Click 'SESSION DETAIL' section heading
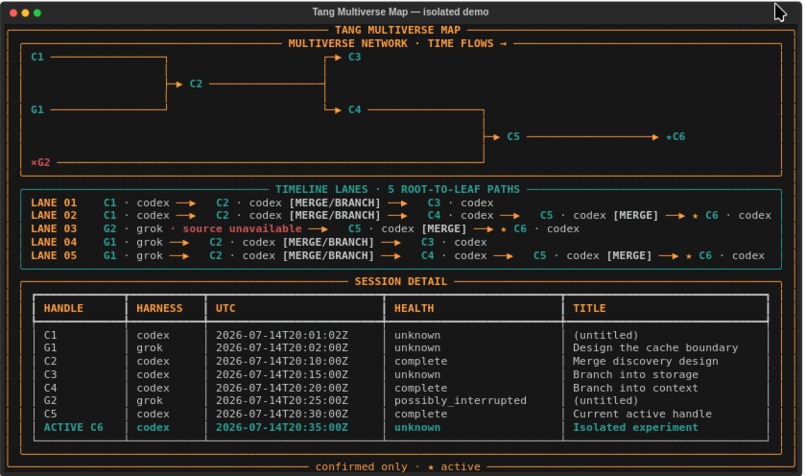Screen dimensions: 806x476 pyautogui.click(x=401, y=282)
